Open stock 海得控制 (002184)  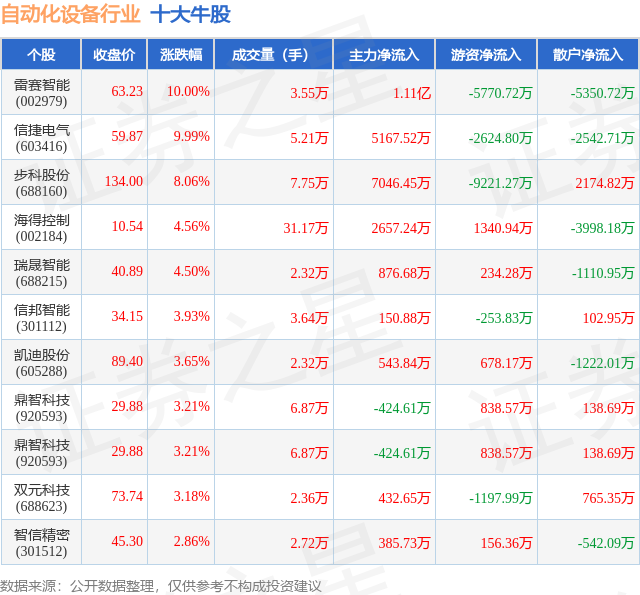[42, 228]
